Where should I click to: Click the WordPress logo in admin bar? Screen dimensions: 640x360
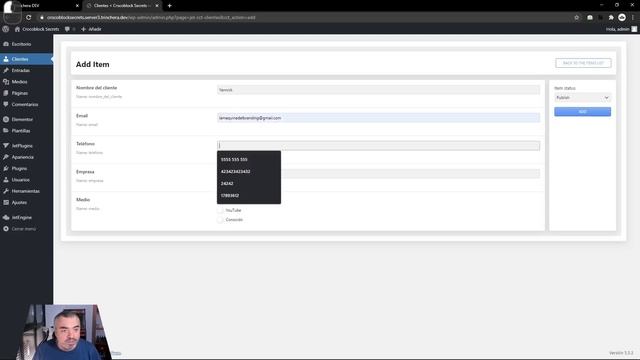point(5,29)
